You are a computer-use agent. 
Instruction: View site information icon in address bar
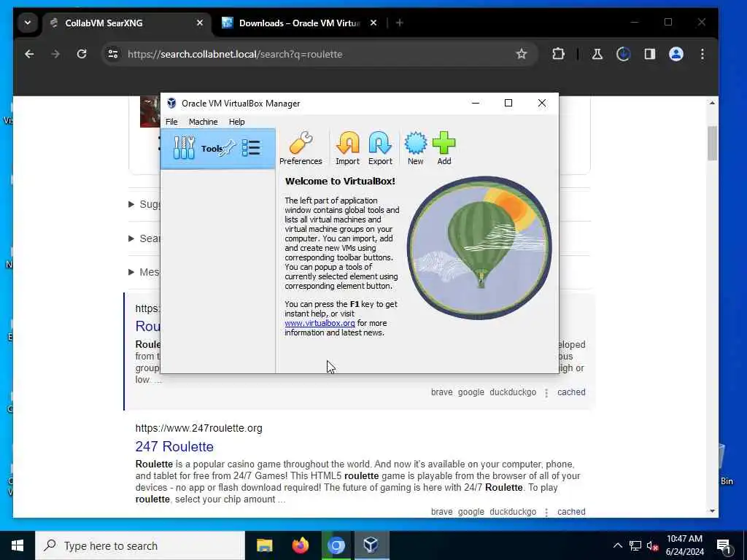pyautogui.click(x=113, y=54)
